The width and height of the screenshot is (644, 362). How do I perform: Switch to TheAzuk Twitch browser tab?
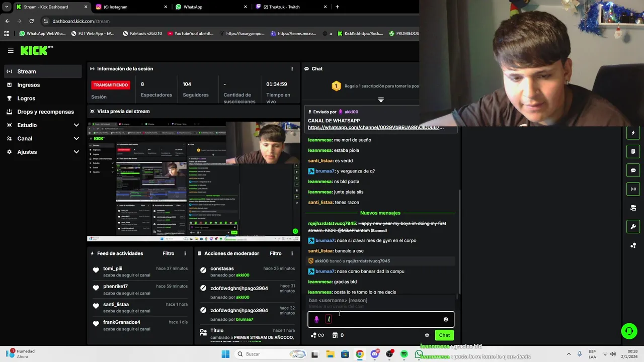[x=291, y=7]
